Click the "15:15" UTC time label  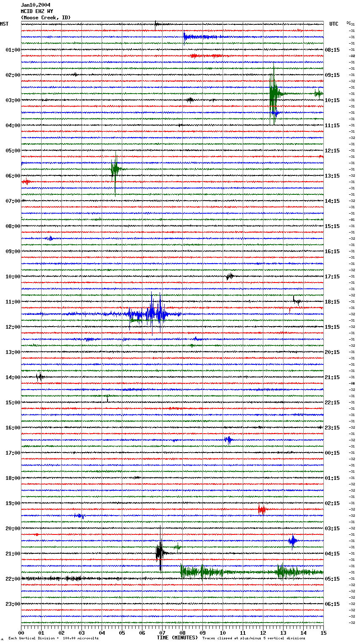[x=332, y=226]
